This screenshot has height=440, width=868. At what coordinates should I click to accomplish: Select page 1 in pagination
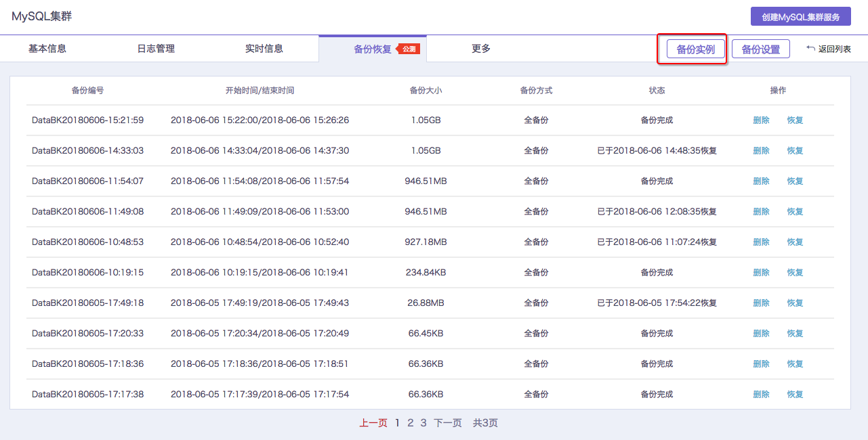(x=398, y=423)
